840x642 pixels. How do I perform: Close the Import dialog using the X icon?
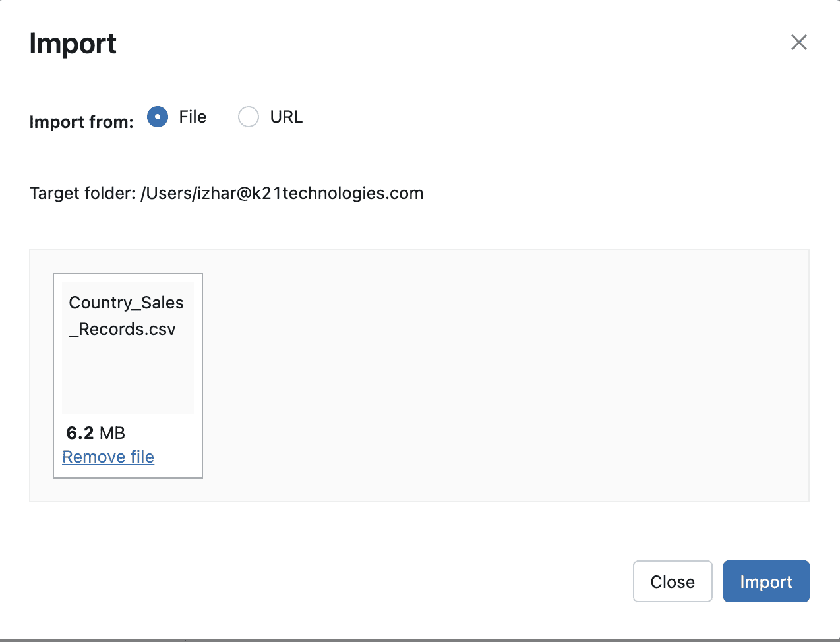tap(798, 43)
